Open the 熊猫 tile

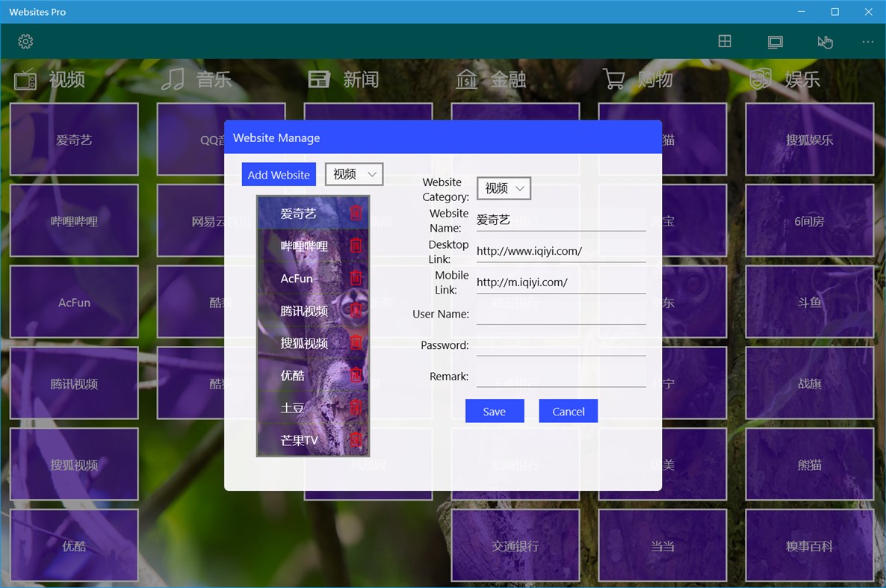[x=810, y=465]
